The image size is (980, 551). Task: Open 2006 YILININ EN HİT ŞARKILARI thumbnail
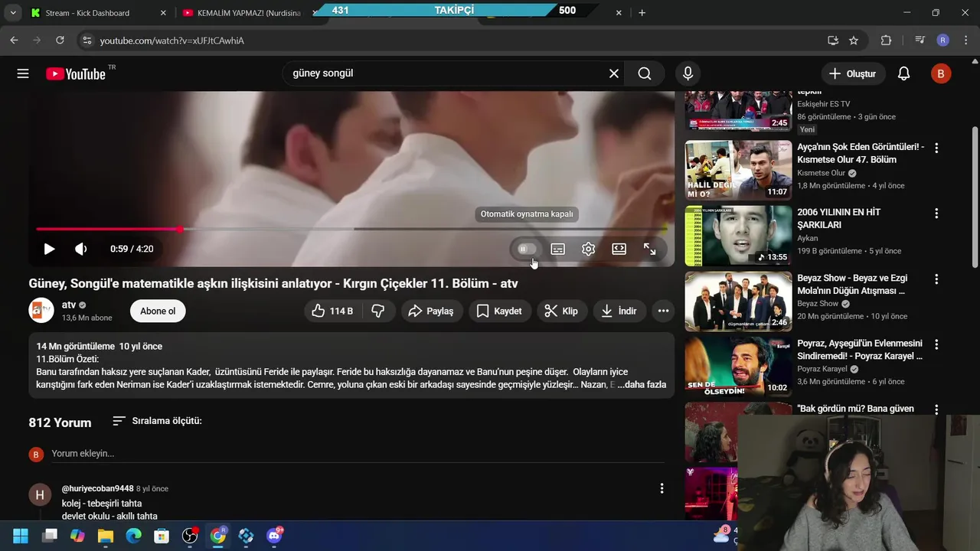[x=738, y=235]
